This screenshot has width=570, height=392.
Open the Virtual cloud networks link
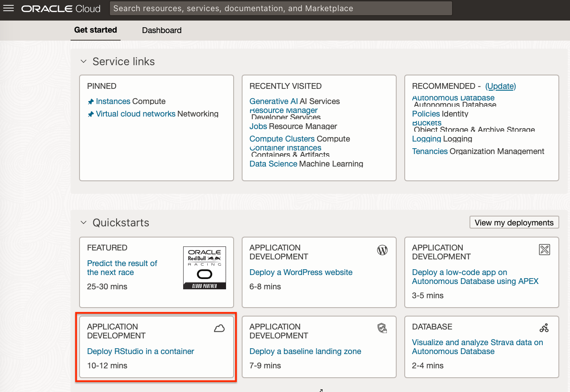[x=136, y=114]
